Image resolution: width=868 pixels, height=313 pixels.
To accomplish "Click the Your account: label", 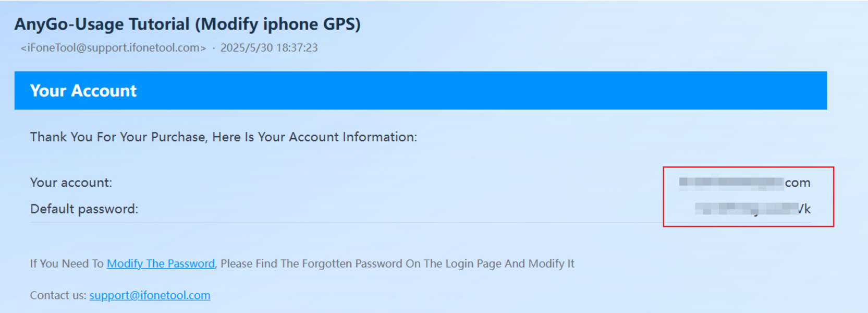I will tap(71, 183).
